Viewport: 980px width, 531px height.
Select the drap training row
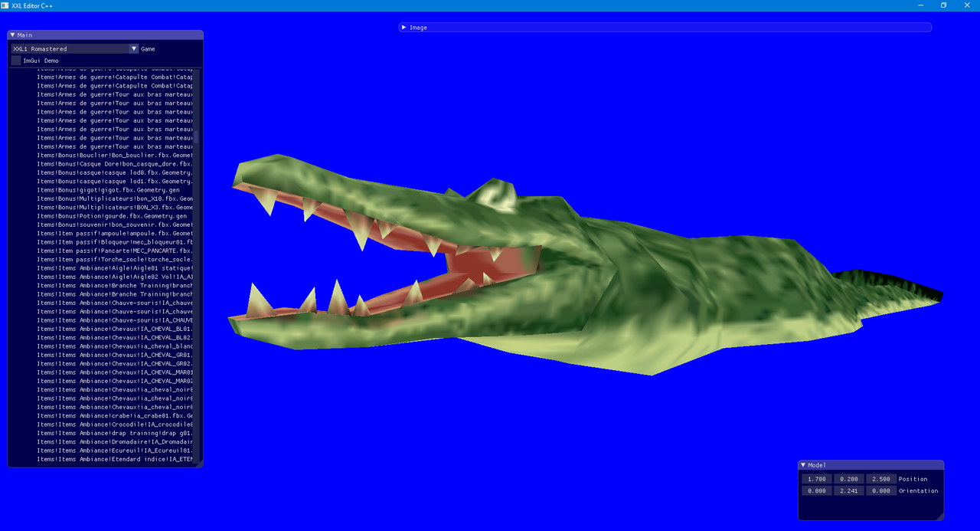115,433
